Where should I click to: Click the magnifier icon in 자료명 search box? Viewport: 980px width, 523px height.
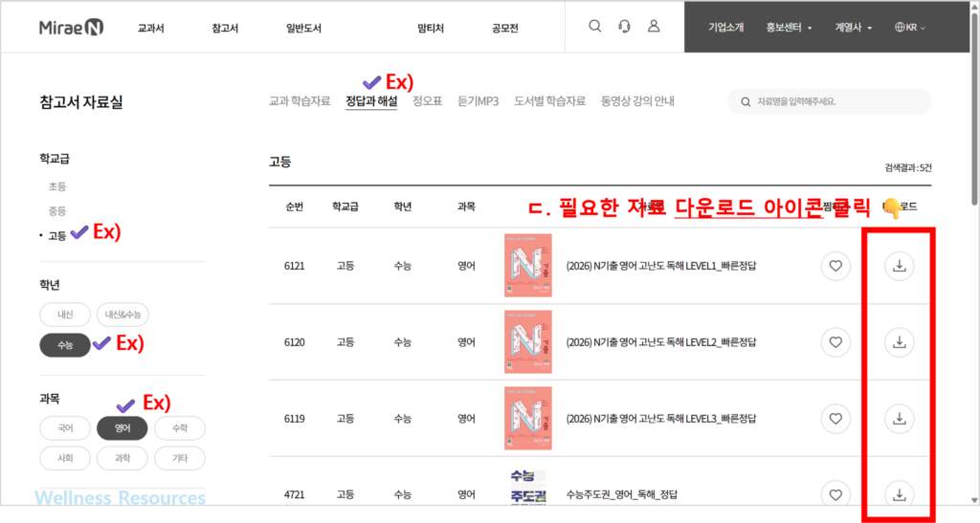pyautogui.click(x=746, y=101)
